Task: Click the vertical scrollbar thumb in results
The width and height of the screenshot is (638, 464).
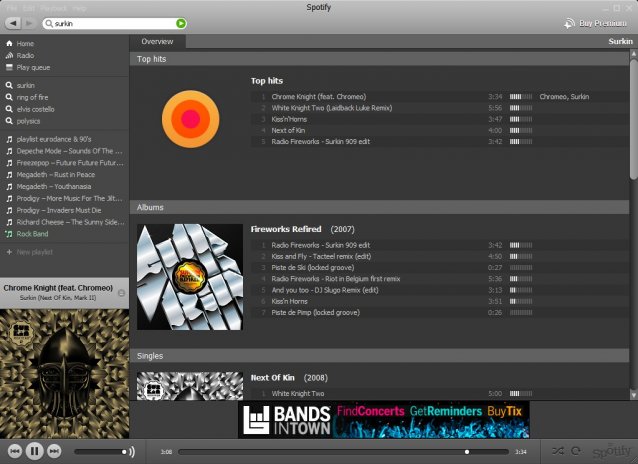Action: pos(634,119)
